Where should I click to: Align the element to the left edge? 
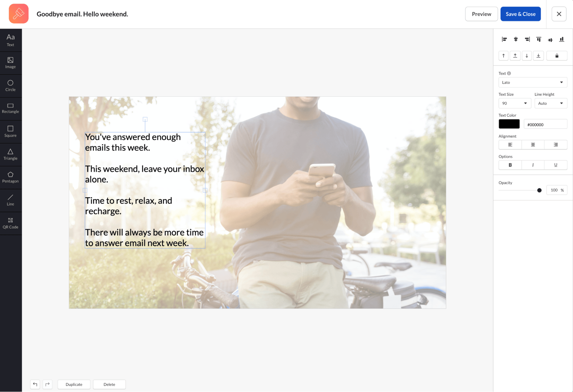pyautogui.click(x=504, y=39)
